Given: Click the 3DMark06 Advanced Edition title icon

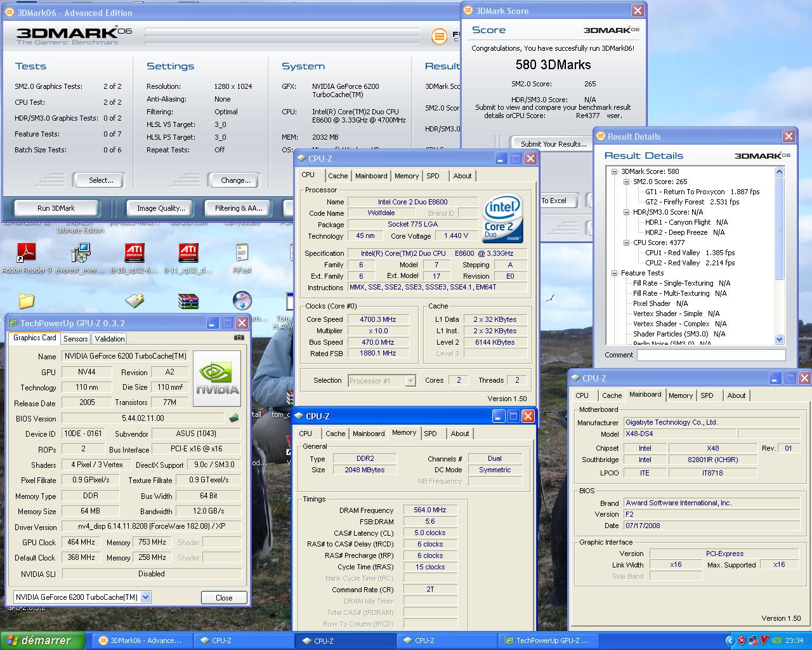Looking at the screenshot, I should pyautogui.click(x=8, y=13).
